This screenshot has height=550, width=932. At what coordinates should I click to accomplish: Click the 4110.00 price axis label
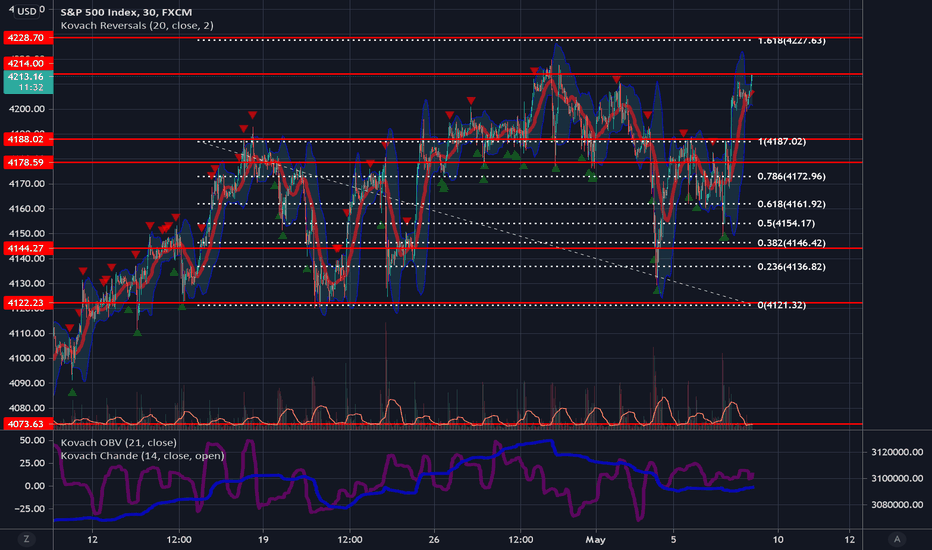27,333
